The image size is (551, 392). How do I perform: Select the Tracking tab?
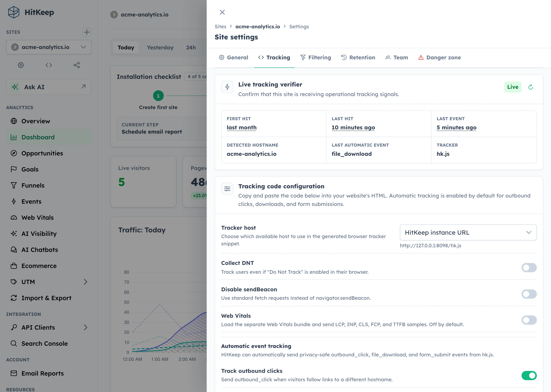274,57
